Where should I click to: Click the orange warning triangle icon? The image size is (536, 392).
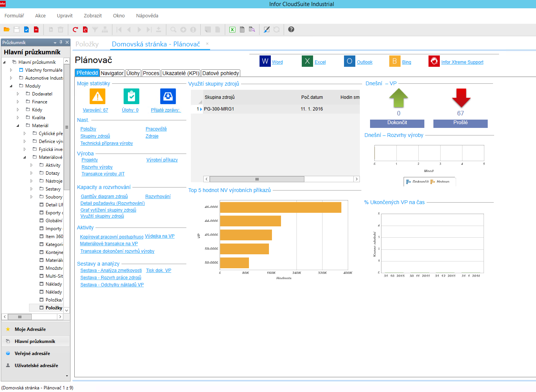[97, 96]
